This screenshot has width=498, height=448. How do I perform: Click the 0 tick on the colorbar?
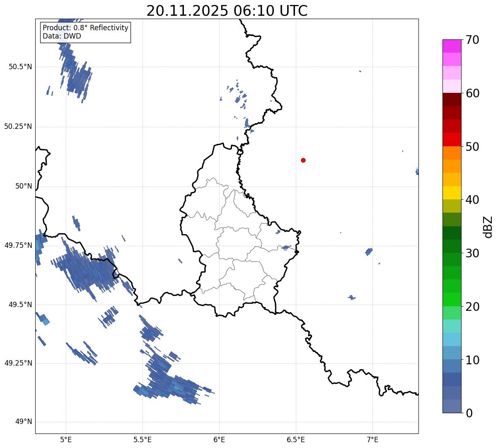(x=469, y=413)
